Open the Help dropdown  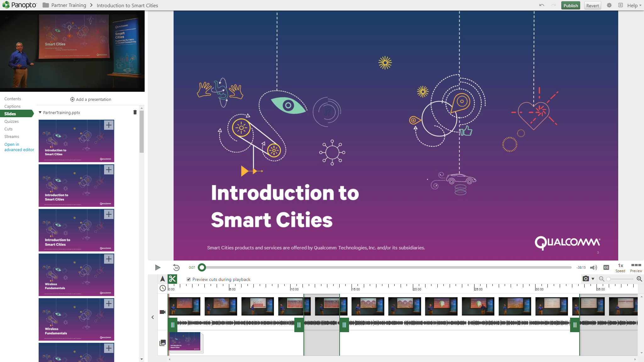(x=634, y=5)
